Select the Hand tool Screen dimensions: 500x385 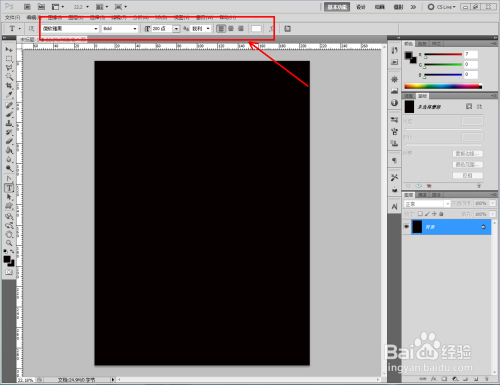click(9, 234)
